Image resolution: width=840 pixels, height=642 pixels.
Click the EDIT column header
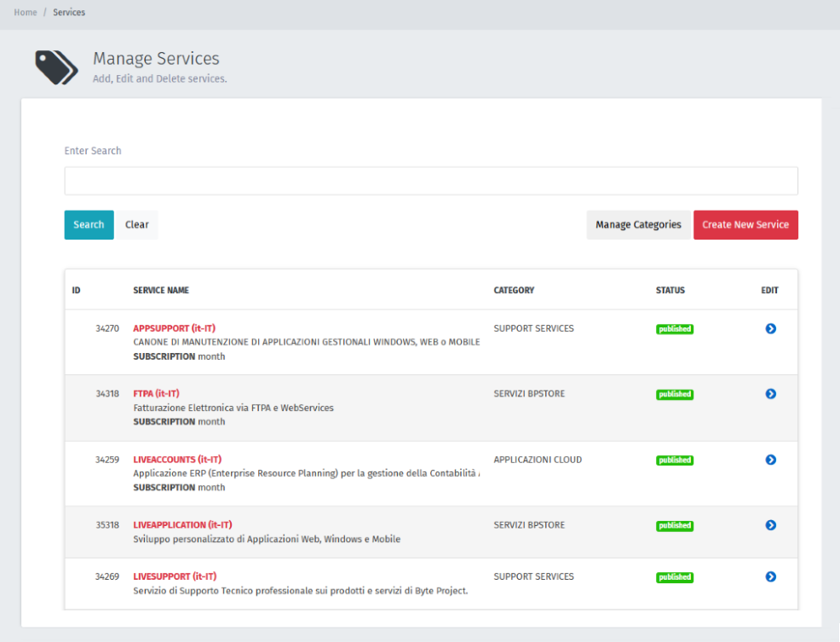[x=769, y=290]
